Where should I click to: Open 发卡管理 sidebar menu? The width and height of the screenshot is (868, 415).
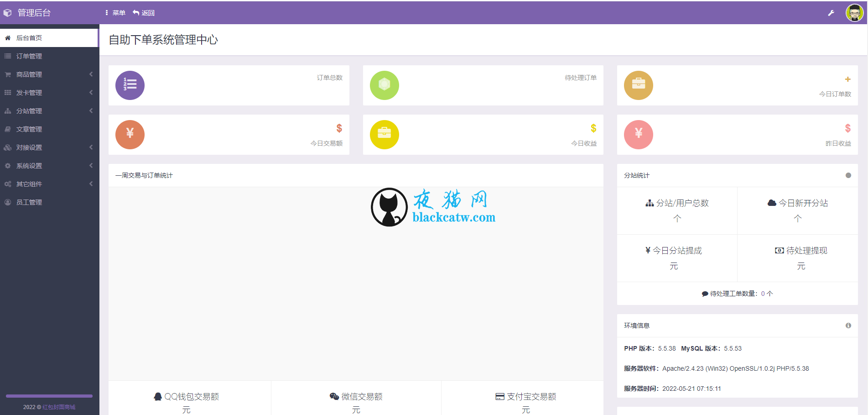(49, 93)
